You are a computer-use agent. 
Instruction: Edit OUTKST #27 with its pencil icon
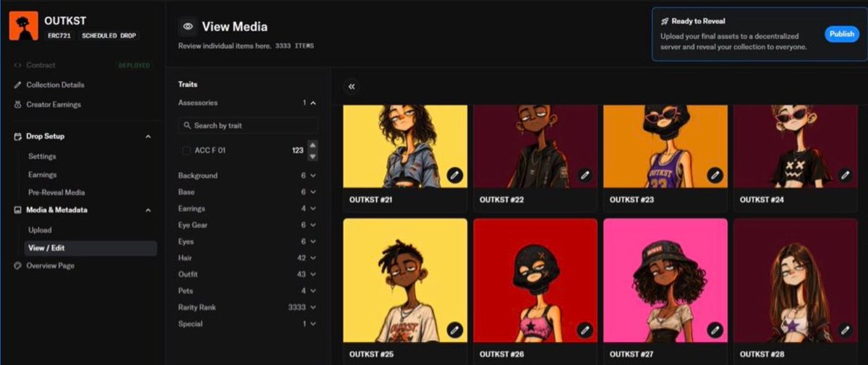click(715, 330)
